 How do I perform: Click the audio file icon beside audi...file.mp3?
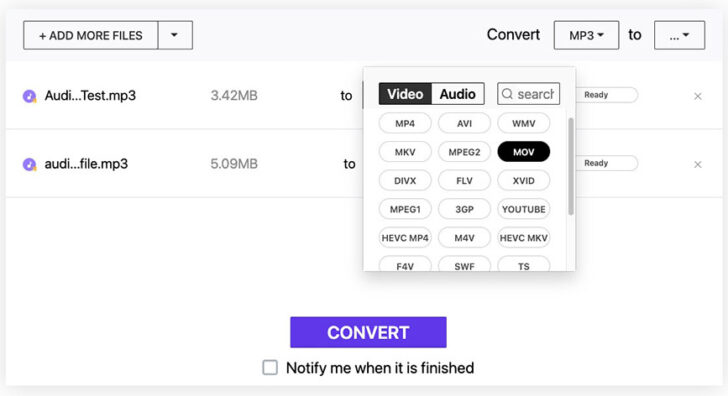pyautogui.click(x=30, y=164)
